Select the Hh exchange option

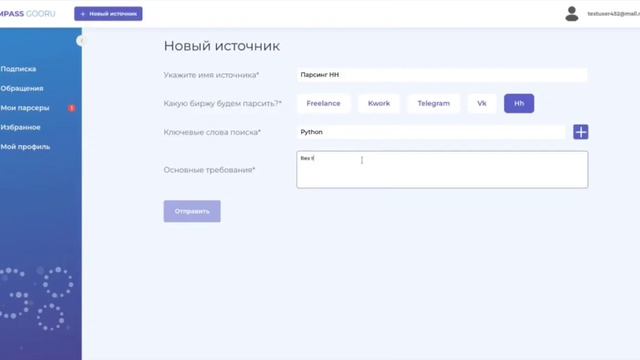(519, 104)
